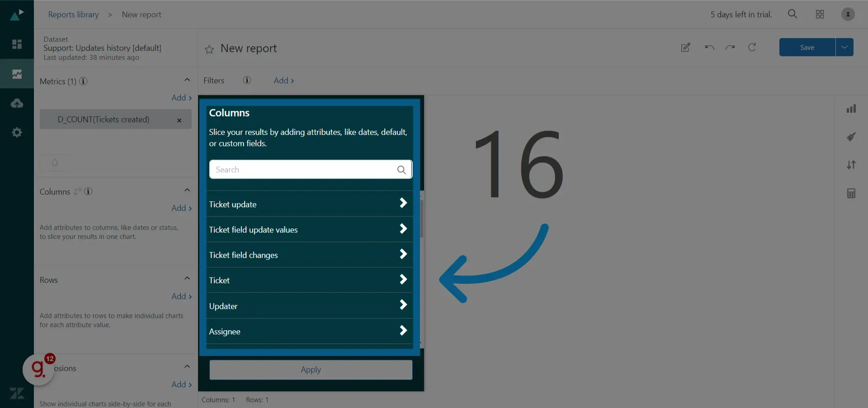Refresh the report results
The image size is (868, 408).
pyautogui.click(x=752, y=47)
